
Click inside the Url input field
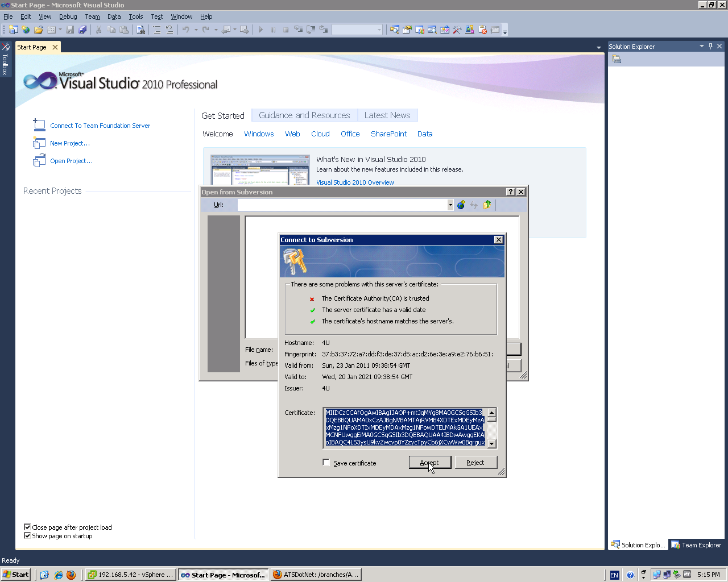(342, 205)
